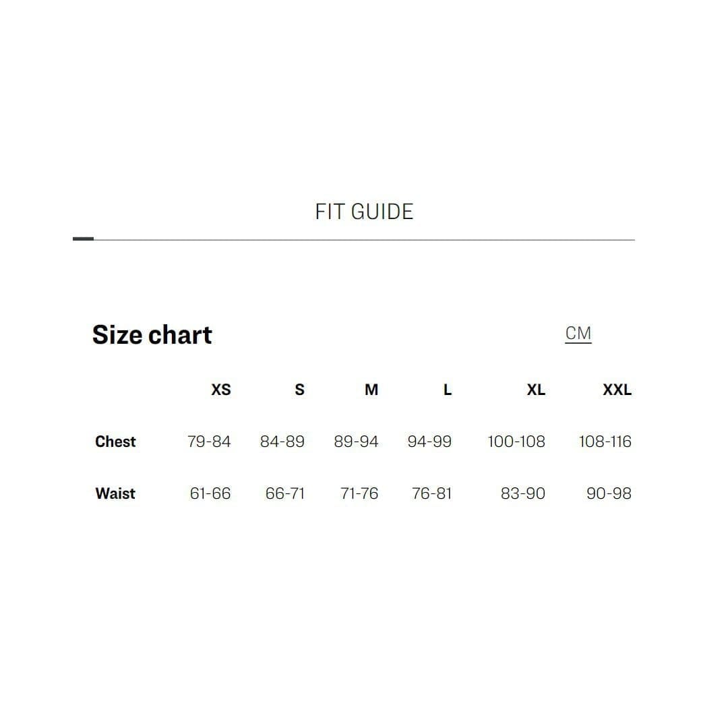Choose the L size column header
This screenshot has height=728, width=728.
[447, 390]
